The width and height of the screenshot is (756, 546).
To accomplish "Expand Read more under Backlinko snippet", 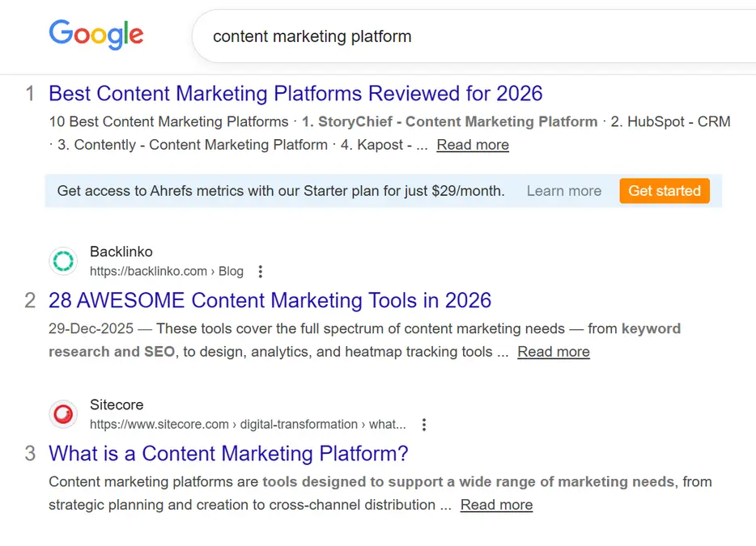I will click(x=554, y=352).
